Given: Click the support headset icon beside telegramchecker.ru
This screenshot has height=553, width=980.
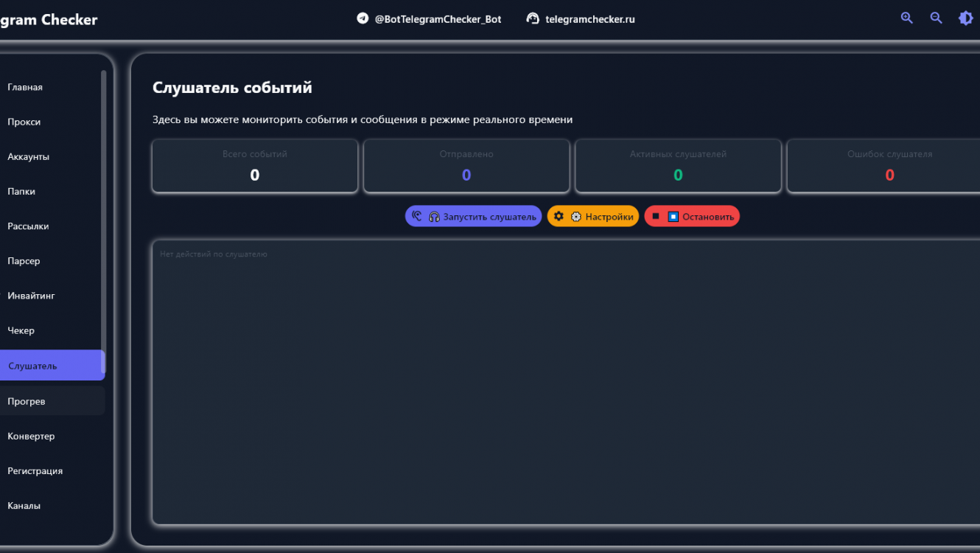Looking at the screenshot, I should pyautogui.click(x=533, y=18).
